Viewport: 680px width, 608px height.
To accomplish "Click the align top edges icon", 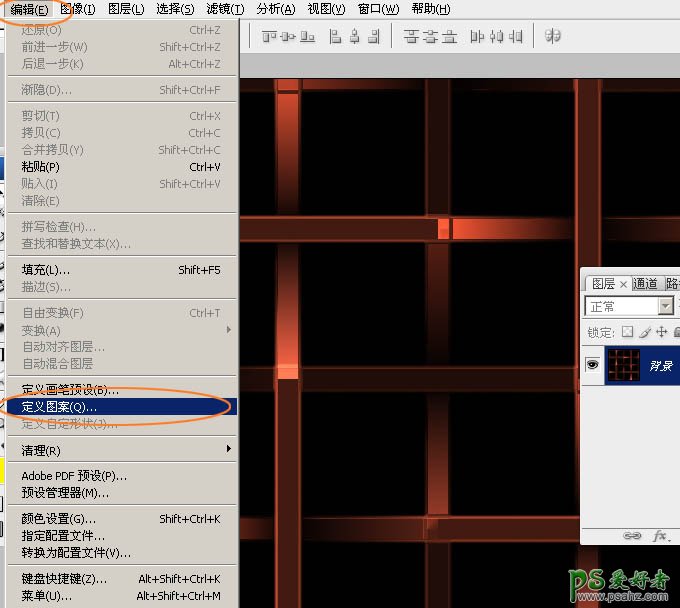I will (269, 36).
